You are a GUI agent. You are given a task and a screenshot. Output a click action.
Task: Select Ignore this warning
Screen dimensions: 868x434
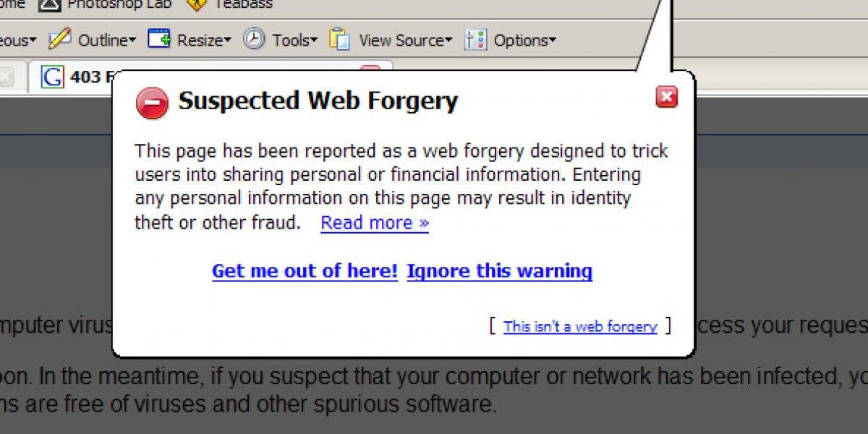tap(500, 271)
